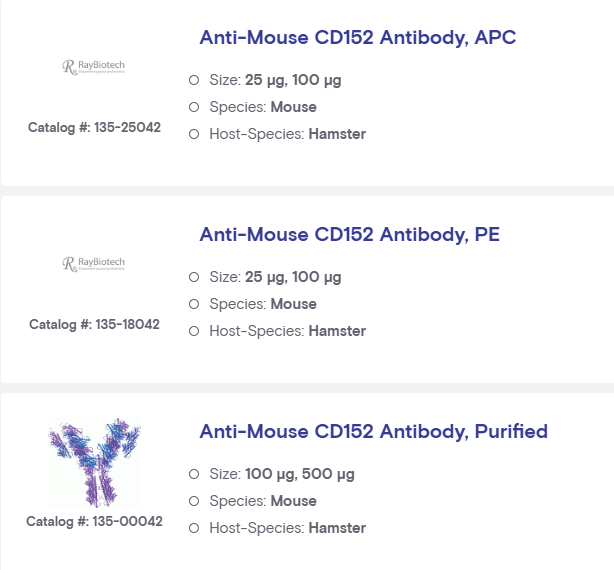Click Species Mouse text in PE card
614x570 pixels.
click(x=263, y=304)
